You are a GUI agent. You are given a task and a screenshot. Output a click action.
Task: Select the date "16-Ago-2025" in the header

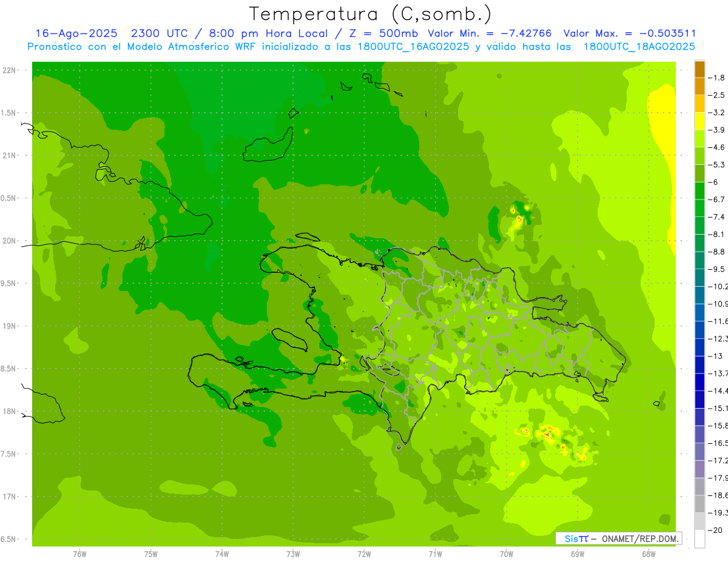(76, 33)
